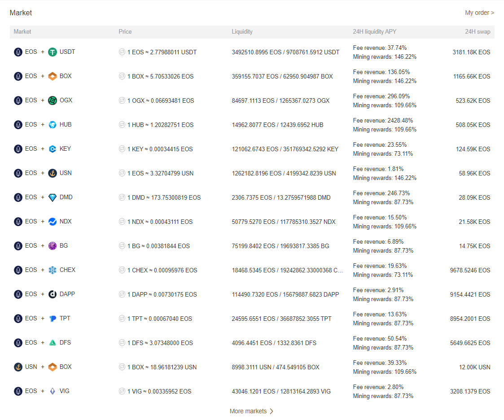Swap price direction for HUB price

122,124
